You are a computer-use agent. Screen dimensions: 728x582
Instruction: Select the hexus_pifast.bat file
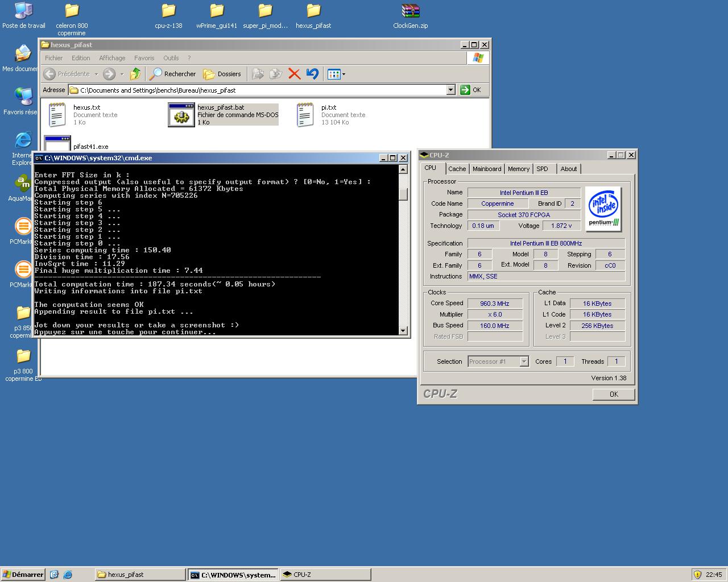223,114
